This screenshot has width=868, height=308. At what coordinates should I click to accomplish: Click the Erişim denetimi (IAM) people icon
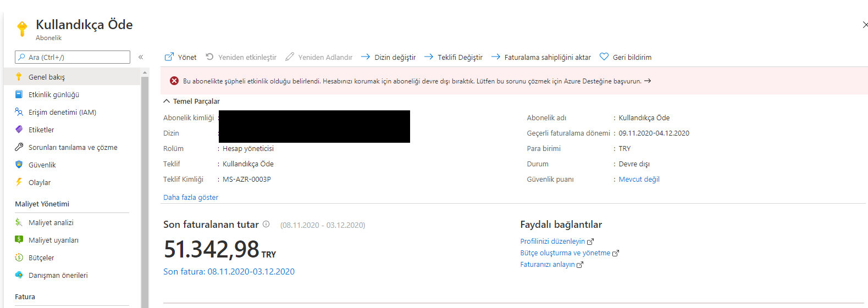pyautogui.click(x=19, y=112)
